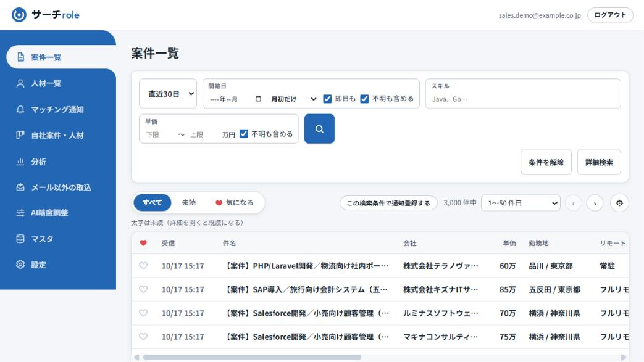
Task: Click the 勤務地 column header
Action: [x=538, y=243]
